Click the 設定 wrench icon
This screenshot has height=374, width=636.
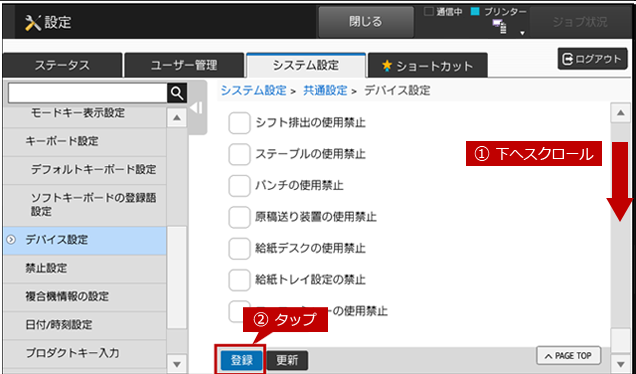(x=32, y=23)
